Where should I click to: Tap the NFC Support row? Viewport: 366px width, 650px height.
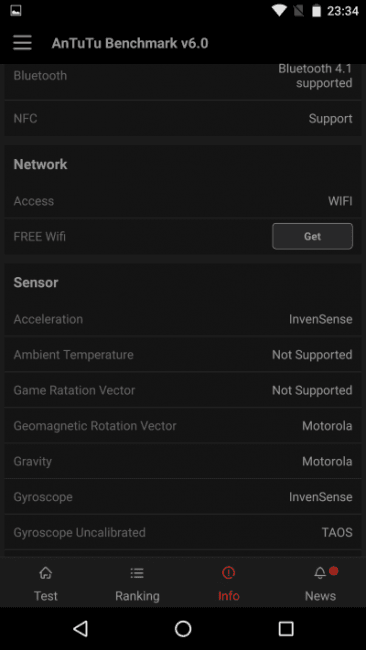(x=183, y=119)
